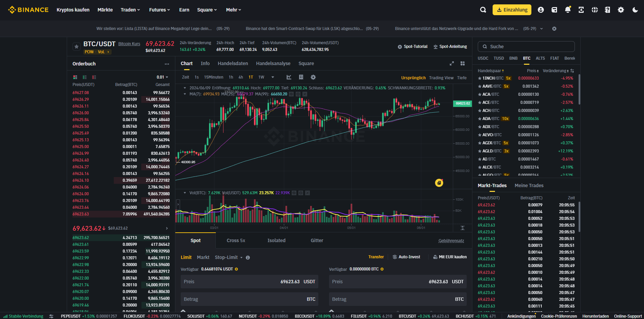The width and height of the screenshot is (644, 319).
Task: Switch to the Handelsanalyse tab
Action: 273,63
